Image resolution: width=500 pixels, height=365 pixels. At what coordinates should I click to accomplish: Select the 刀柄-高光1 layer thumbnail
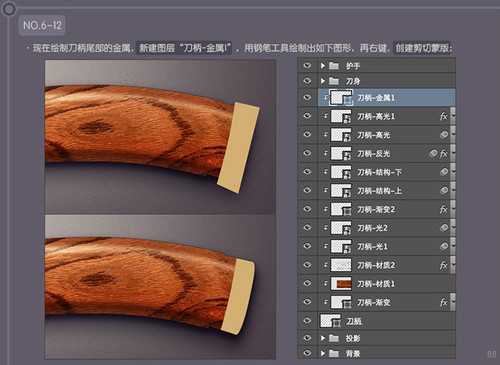pos(341,116)
